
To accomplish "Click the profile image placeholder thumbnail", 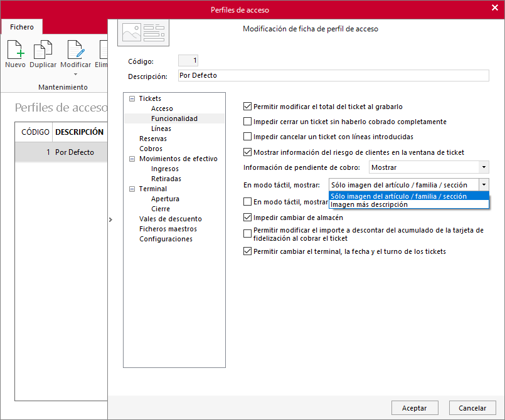I will [x=143, y=33].
